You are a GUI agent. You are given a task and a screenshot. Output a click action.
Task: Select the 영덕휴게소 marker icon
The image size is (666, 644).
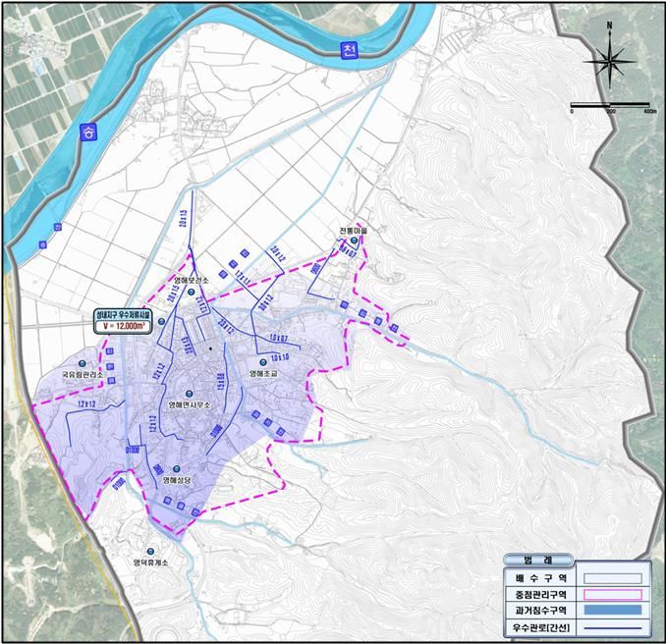(151, 551)
